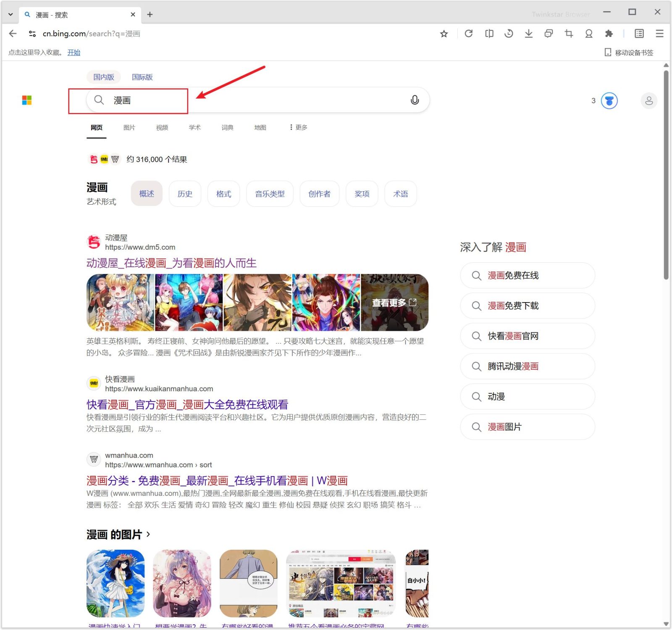Open the Microsoft logo home icon
The height and width of the screenshot is (630, 672).
pos(27,100)
